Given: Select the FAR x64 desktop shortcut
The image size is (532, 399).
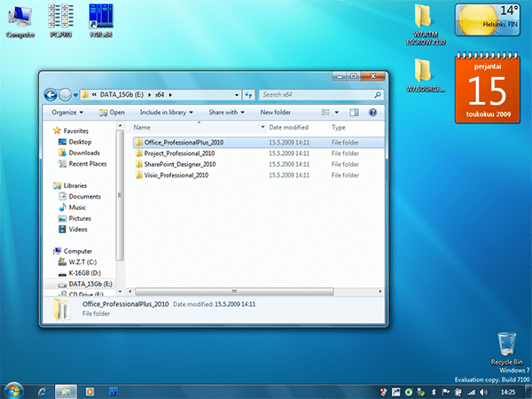Looking at the screenshot, I should [101, 21].
